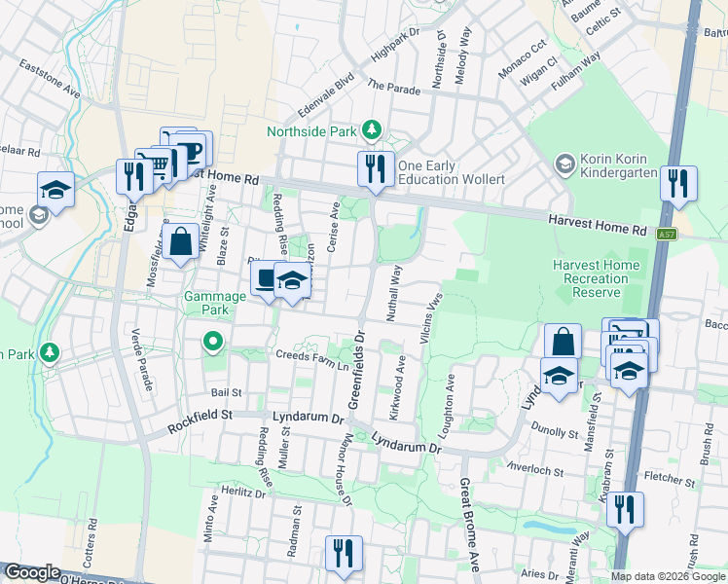Select the Korin Korin Kindergarten school icon
Screen dimensions: 728x584
(x=565, y=165)
